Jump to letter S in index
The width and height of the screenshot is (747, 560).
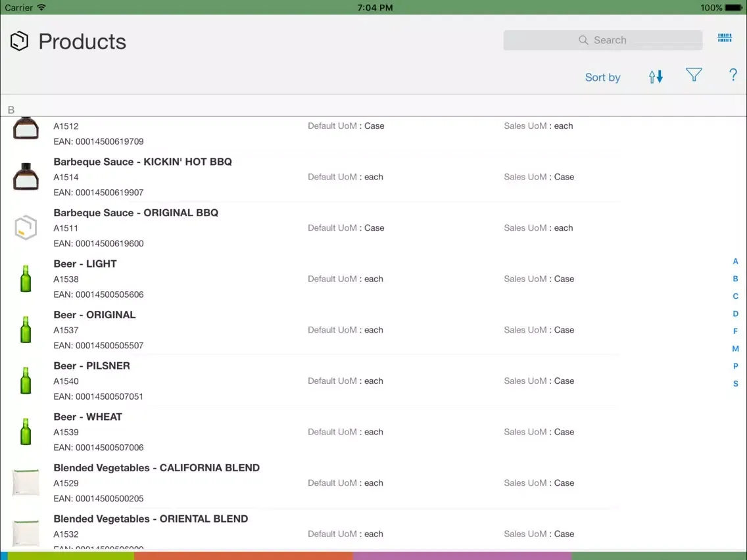pos(735,384)
